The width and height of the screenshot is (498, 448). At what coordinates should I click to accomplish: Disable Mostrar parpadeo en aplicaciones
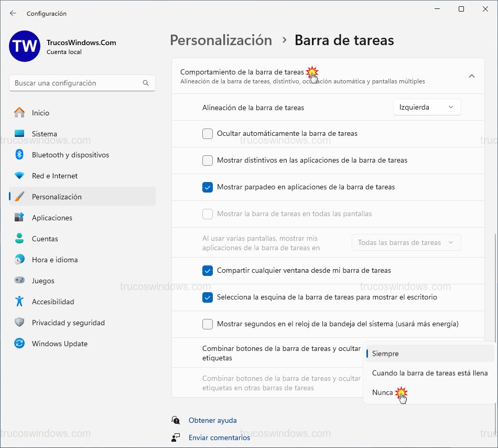(208, 187)
